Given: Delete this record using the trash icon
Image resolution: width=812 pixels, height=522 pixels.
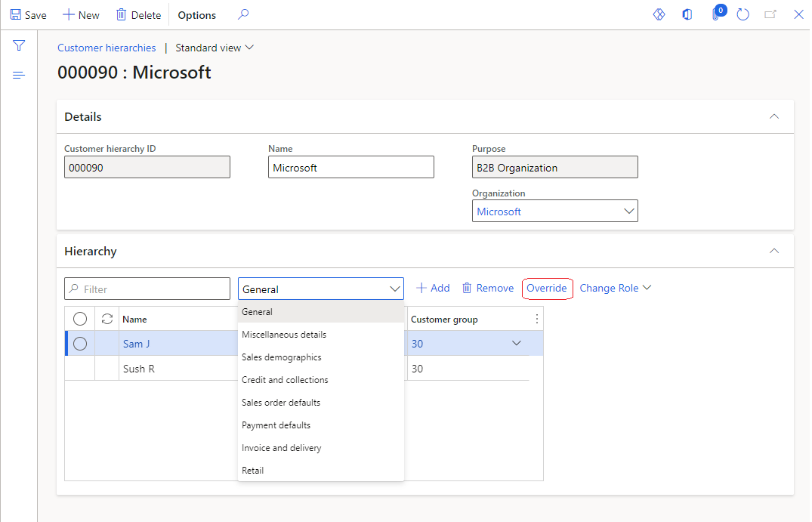Looking at the screenshot, I should tap(138, 14).
